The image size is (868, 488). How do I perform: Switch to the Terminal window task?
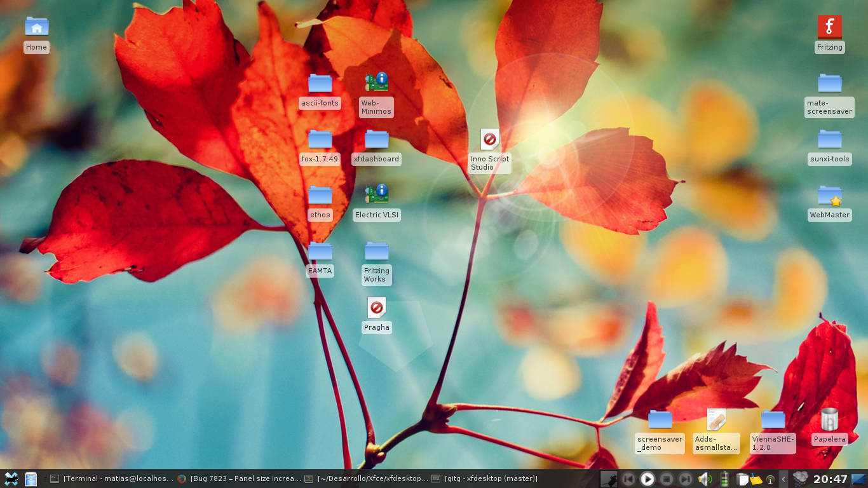click(111, 479)
